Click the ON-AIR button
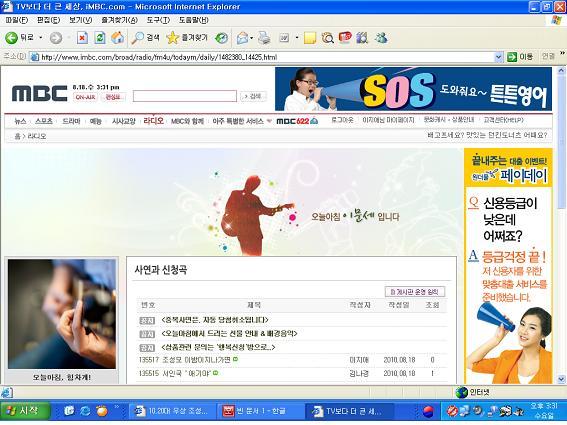The height and width of the screenshot is (425, 567). (85, 97)
